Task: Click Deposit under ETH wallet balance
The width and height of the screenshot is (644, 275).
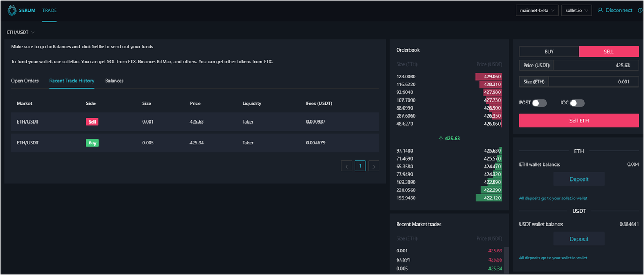Action: coord(579,179)
